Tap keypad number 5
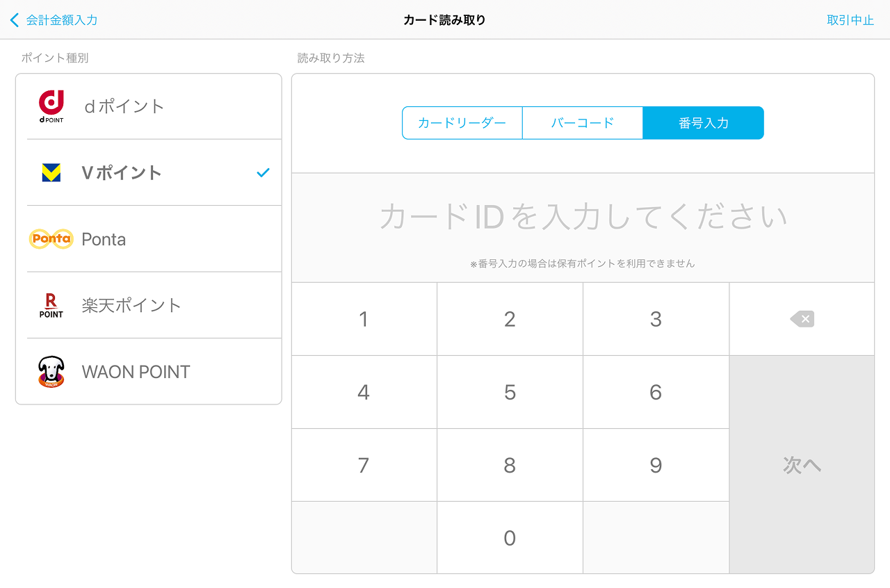The image size is (890, 588). click(510, 392)
